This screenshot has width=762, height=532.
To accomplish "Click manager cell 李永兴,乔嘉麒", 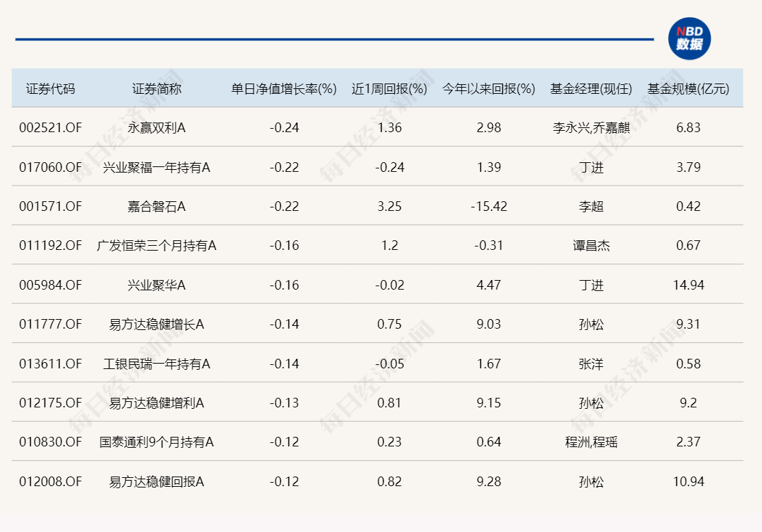I will [x=591, y=127].
